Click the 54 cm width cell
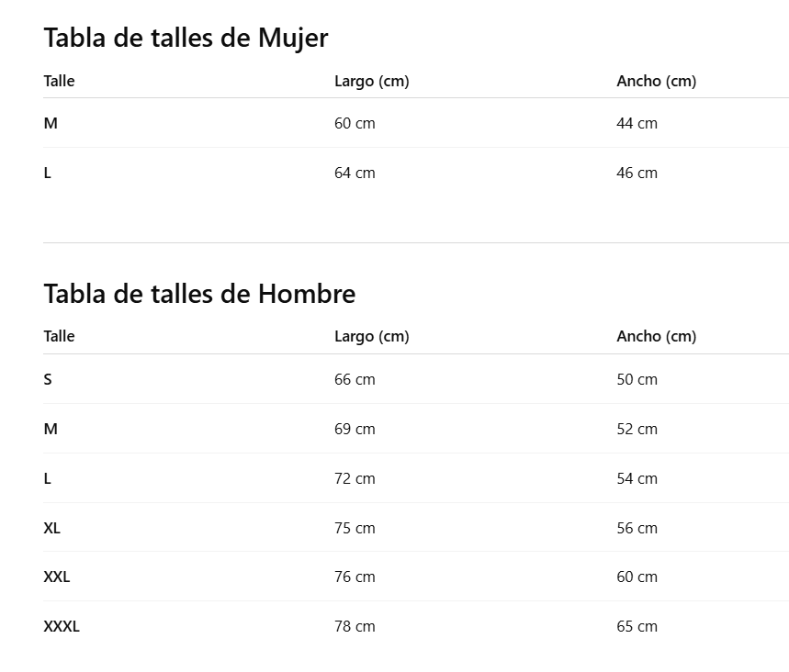 click(x=637, y=478)
